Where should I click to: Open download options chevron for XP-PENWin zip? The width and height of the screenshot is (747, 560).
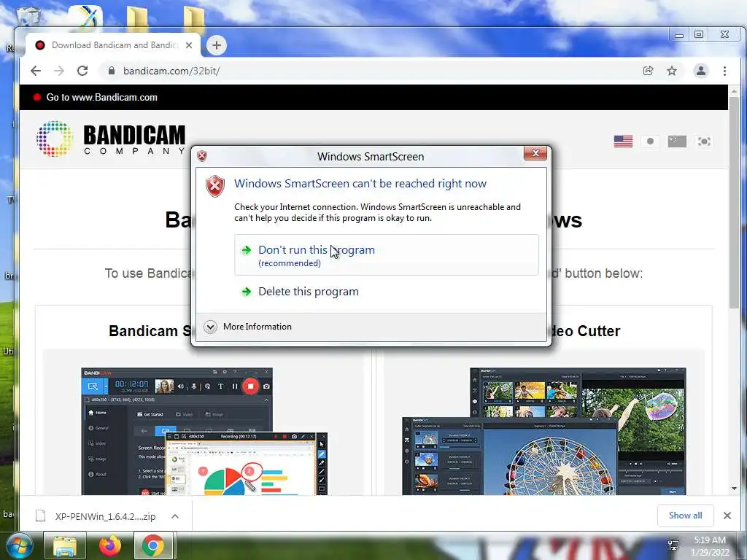(x=175, y=516)
